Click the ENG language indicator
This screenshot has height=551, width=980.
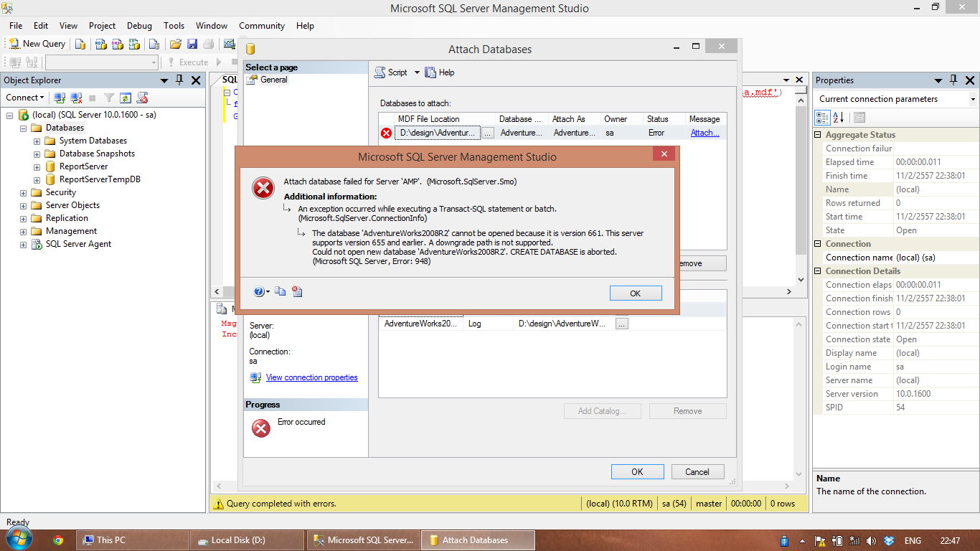pos(913,540)
